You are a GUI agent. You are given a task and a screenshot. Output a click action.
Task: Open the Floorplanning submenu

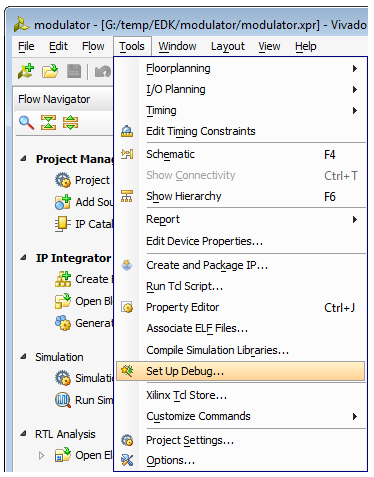pos(240,68)
